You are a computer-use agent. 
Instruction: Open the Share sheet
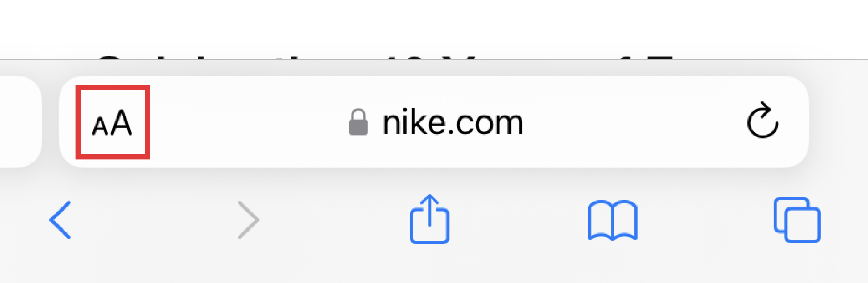pyautogui.click(x=429, y=219)
